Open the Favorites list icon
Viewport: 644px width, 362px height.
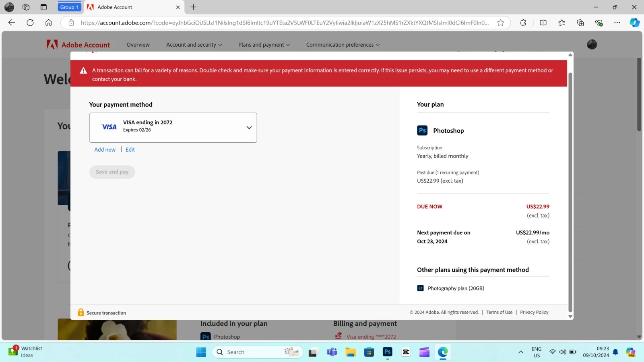point(562,23)
